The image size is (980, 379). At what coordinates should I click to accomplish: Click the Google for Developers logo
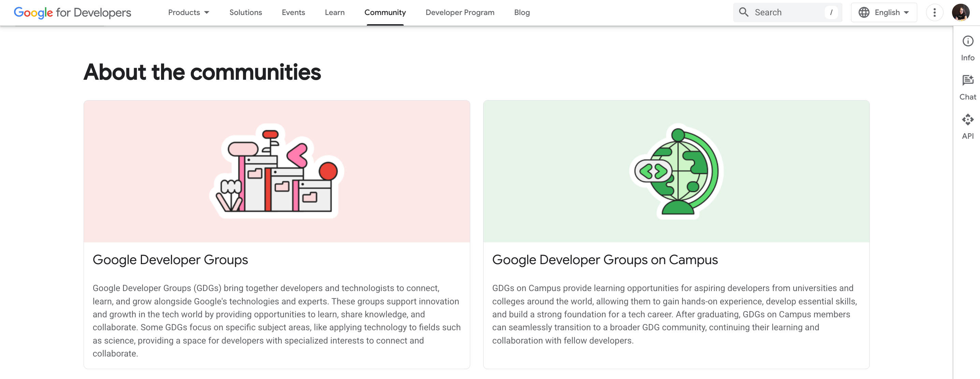pyautogui.click(x=72, y=13)
